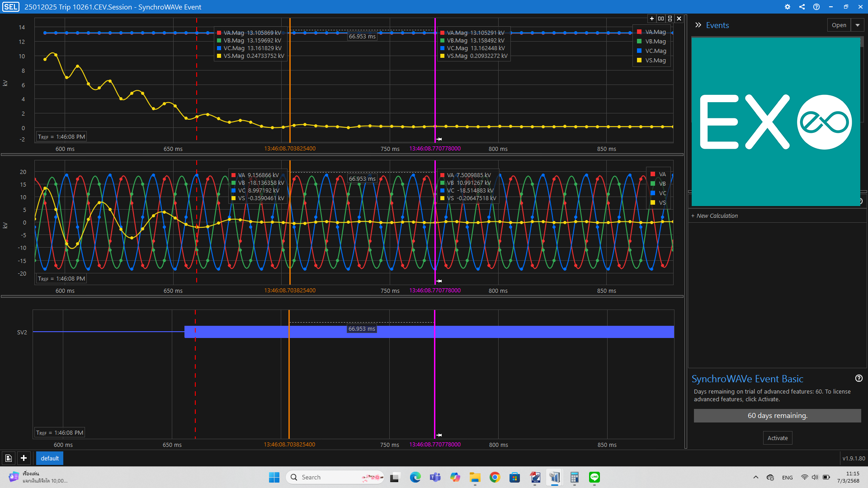Image resolution: width=868 pixels, height=488 pixels.
Task: Click the Activate button
Action: coord(778,438)
